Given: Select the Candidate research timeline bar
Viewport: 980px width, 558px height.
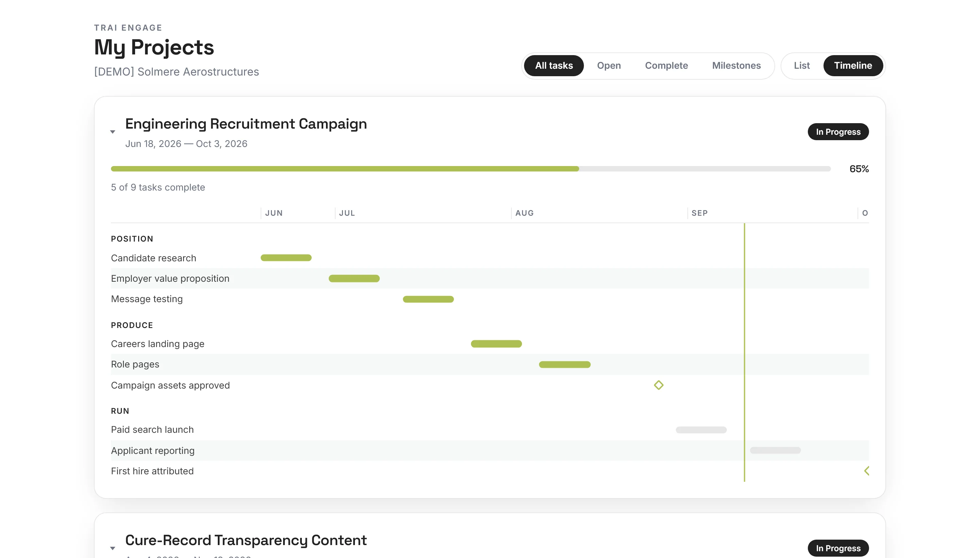Looking at the screenshot, I should point(286,258).
